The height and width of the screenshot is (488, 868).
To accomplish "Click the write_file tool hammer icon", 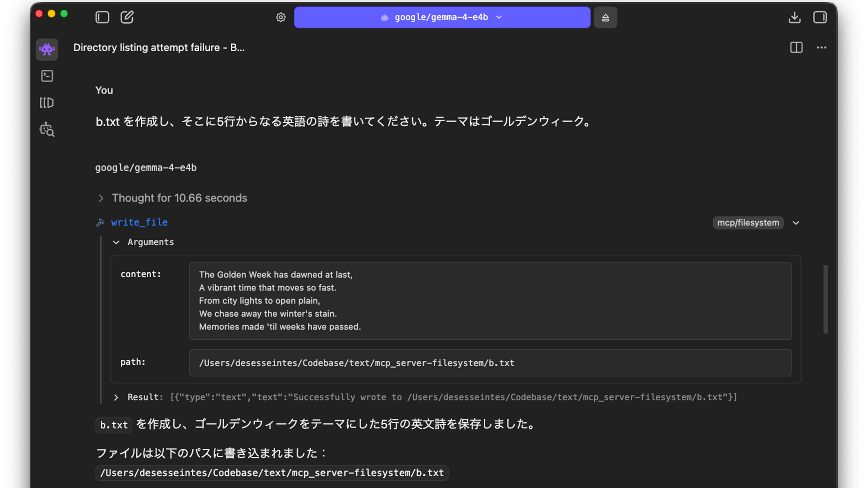I will pyautogui.click(x=100, y=222).
